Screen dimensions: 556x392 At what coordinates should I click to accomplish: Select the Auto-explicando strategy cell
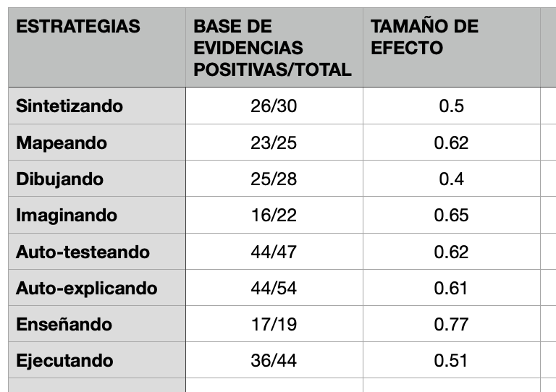[x=87, y=289]
